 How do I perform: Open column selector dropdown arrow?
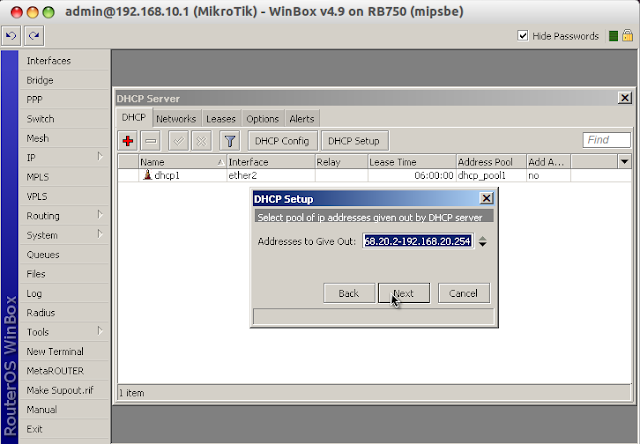click(x=624, y=162)
